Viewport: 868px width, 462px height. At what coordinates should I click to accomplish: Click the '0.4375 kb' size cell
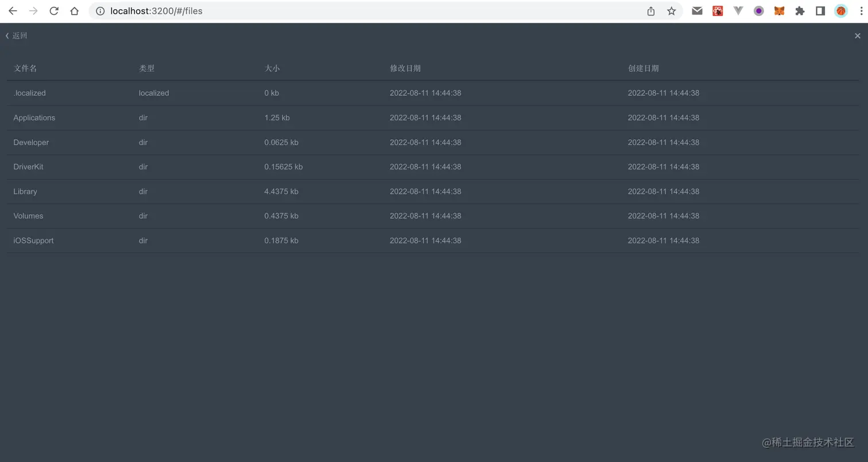coord(281,216)
